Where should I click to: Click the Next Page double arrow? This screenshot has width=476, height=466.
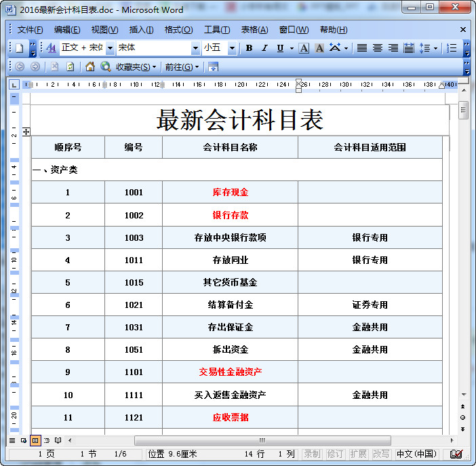click(x=463, y=429)
